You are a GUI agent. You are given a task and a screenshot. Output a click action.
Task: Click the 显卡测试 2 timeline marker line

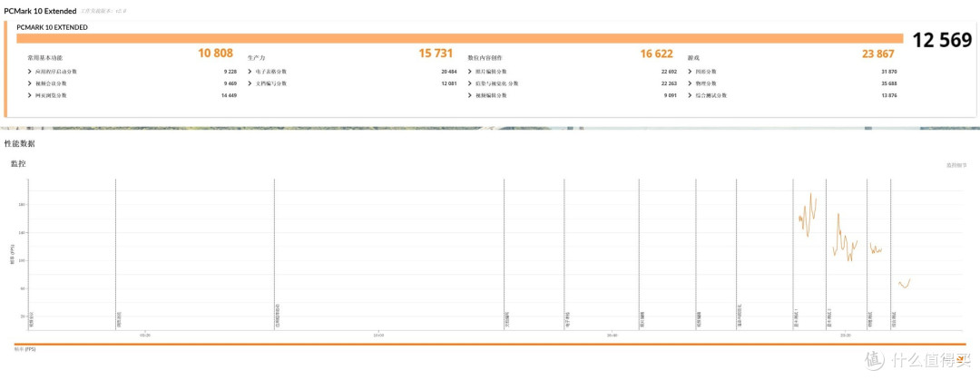(827, 254)
